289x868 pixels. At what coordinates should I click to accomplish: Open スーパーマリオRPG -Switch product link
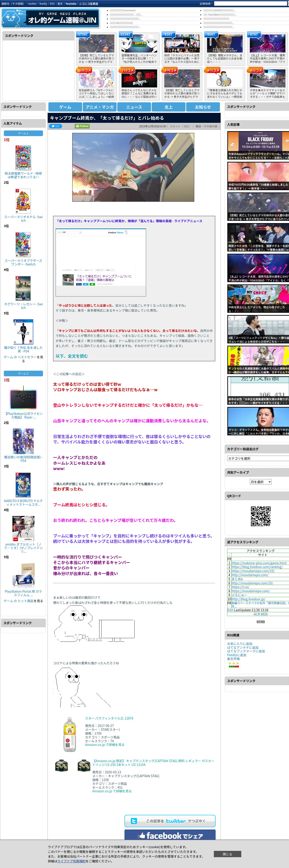point(23,219)
